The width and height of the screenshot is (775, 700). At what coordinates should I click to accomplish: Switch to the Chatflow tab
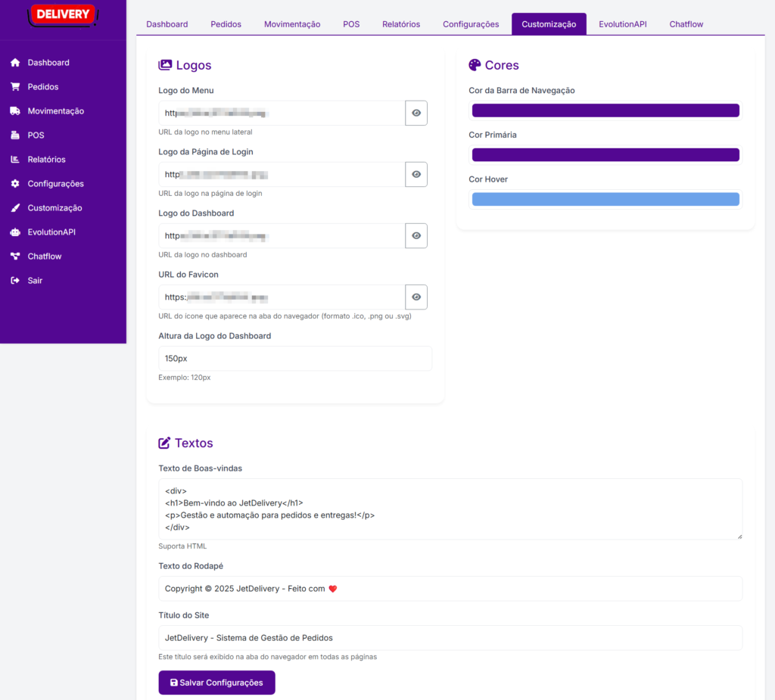pos(686,24)
